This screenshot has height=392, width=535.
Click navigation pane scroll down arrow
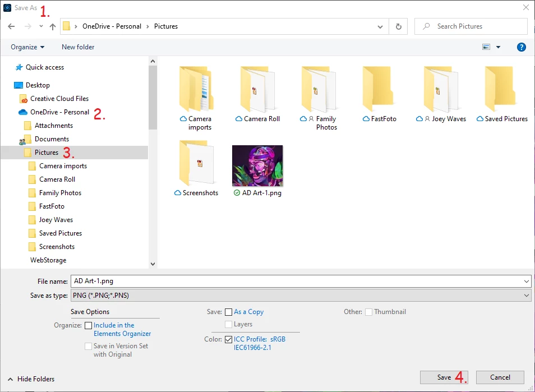point(153,264)
